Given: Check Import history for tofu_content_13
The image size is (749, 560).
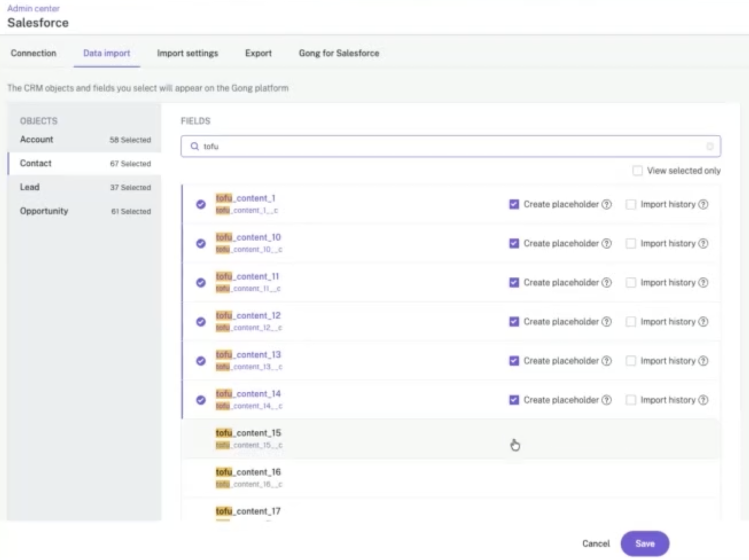Looking at the screenshot, I should tap(631, 361).
